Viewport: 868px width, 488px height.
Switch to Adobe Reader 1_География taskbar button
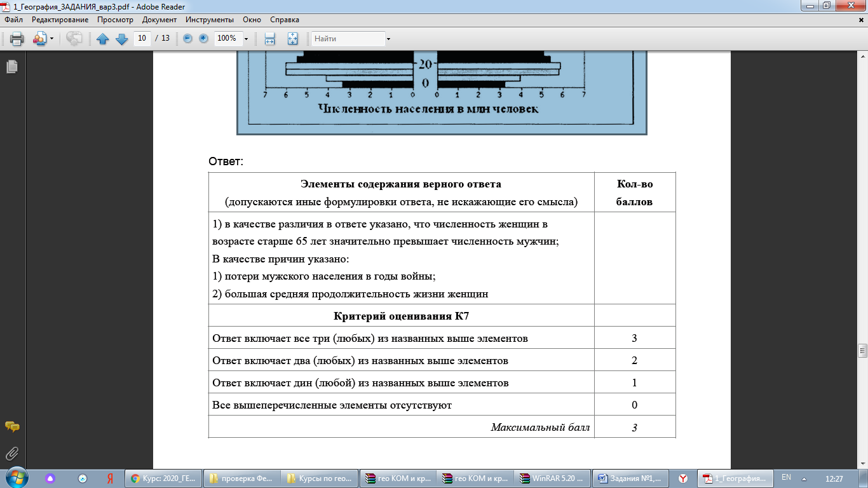pyautogui.click(x=735, y=478)
